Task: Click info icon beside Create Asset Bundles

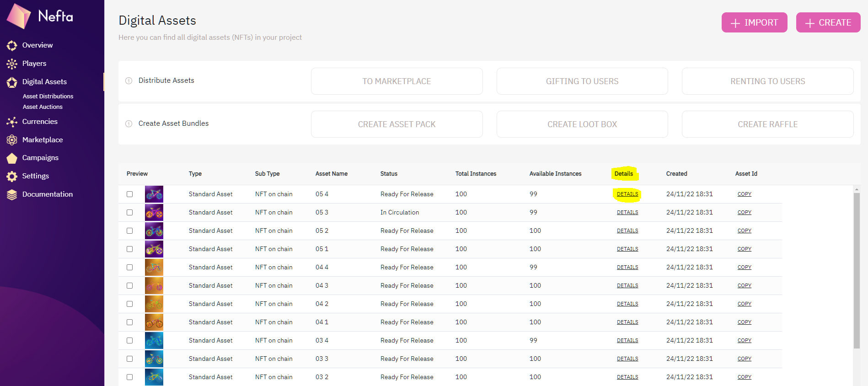Action: (x=129, y=123)
